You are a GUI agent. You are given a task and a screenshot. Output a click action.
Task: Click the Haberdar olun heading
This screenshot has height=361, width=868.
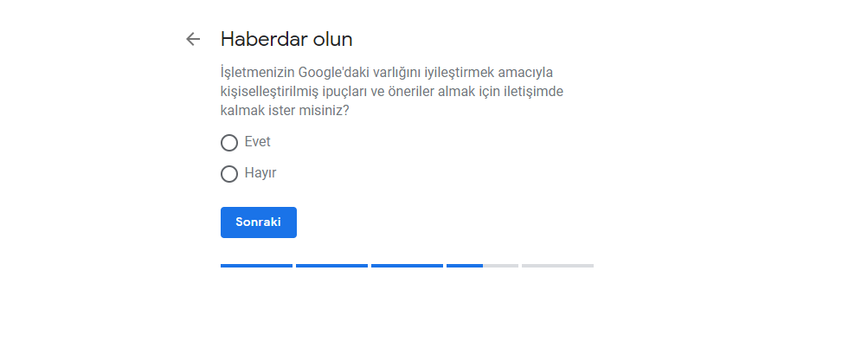coord(286,39)
